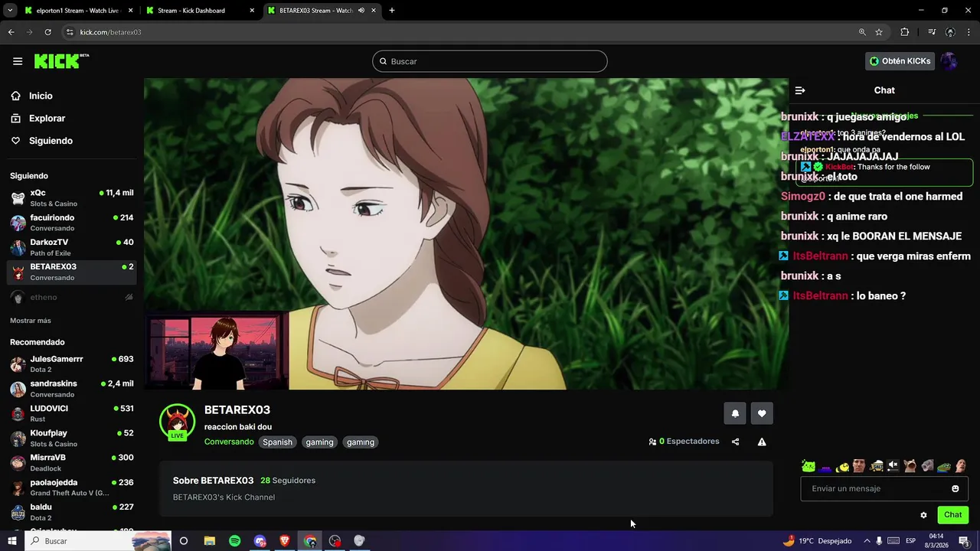Mute the BETAREX03 tab audio
The width and height of the screenshot is (980, 551).
(361, 11)
